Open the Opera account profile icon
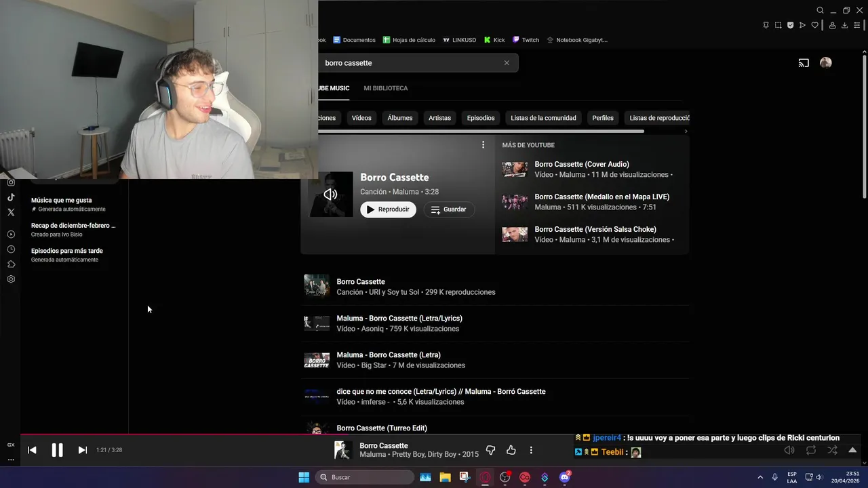 pyautogui.click(x=831, y=25)
